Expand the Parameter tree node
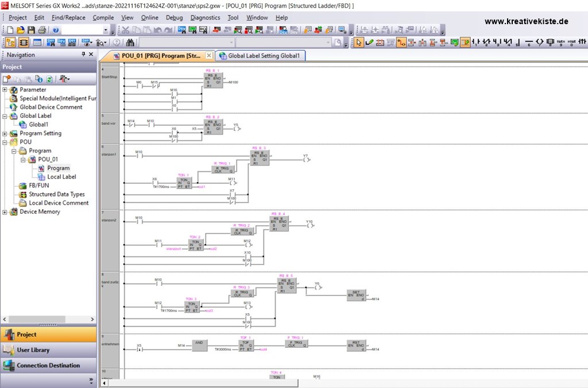 5,90
